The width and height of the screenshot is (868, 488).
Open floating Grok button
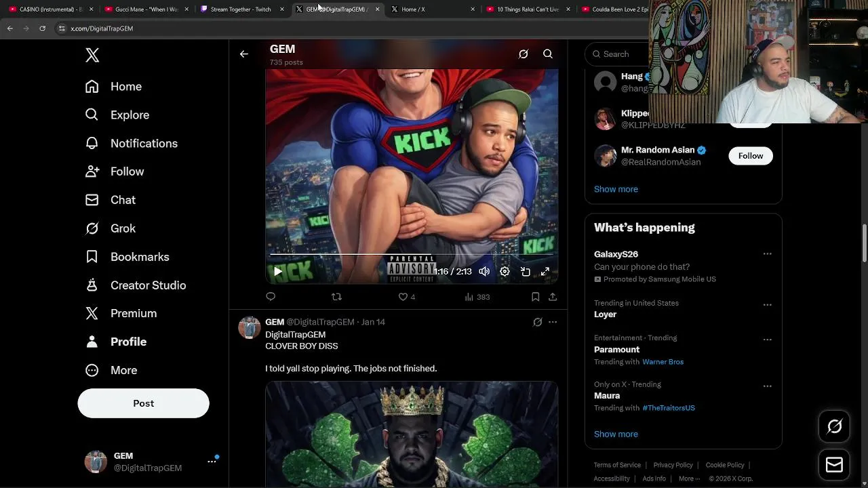[834, 426]
